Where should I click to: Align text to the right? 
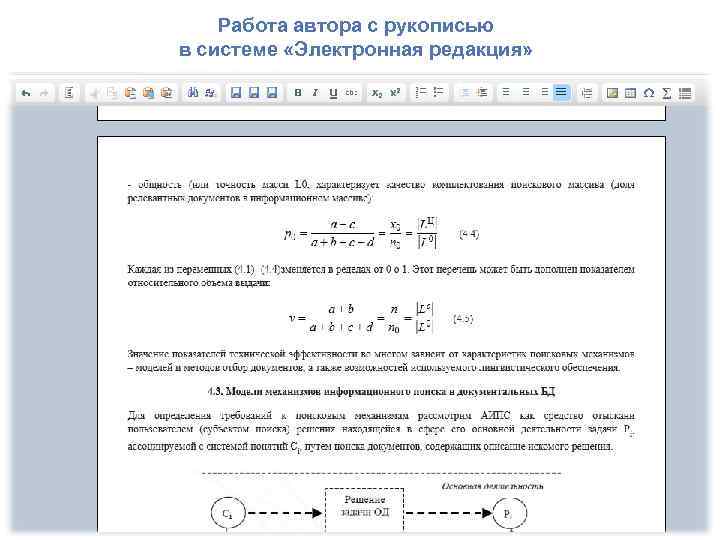[x=544, y=92]
